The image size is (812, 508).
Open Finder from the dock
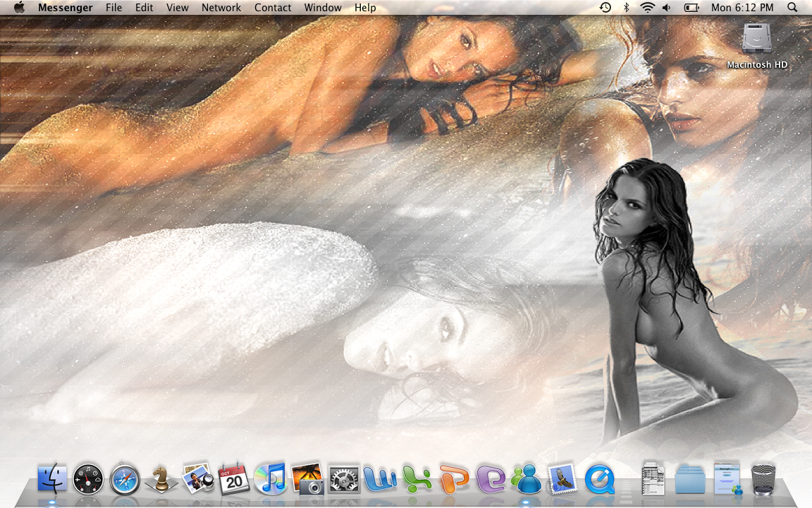[x=52, y=479]
